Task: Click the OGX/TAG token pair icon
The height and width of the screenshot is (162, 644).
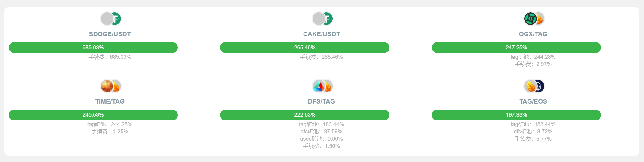Action: (534, 19)
